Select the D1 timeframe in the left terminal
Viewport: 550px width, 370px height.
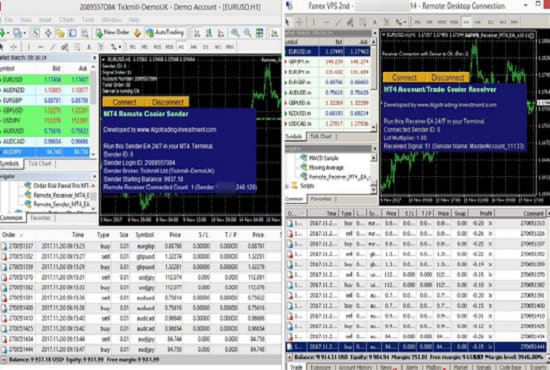tap(206, 47)
